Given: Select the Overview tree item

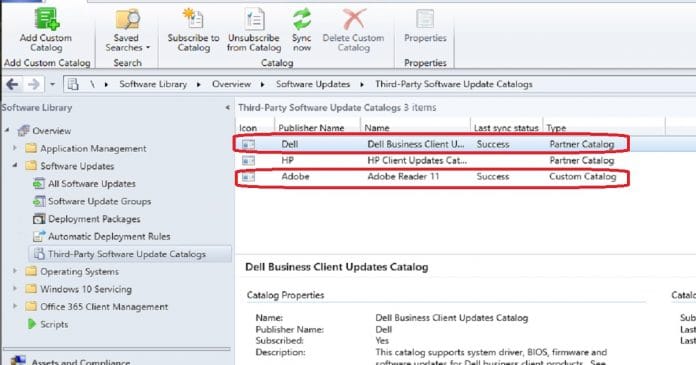Looking at the screenshot, I should tap(51, 131).
